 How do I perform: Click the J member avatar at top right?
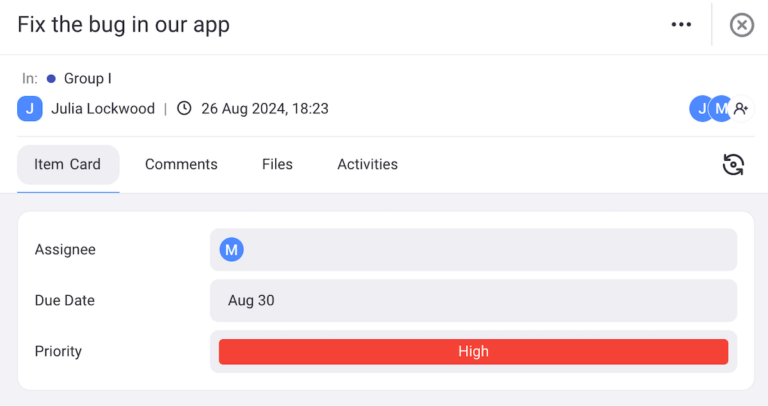coord(700,109)
